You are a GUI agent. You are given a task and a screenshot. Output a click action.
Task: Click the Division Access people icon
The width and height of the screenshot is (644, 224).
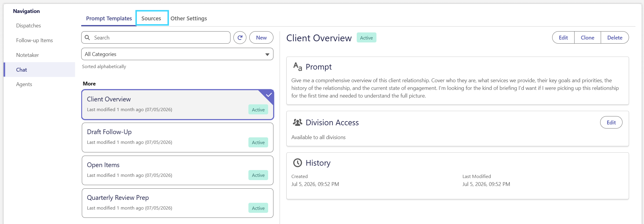pos(298,122)
